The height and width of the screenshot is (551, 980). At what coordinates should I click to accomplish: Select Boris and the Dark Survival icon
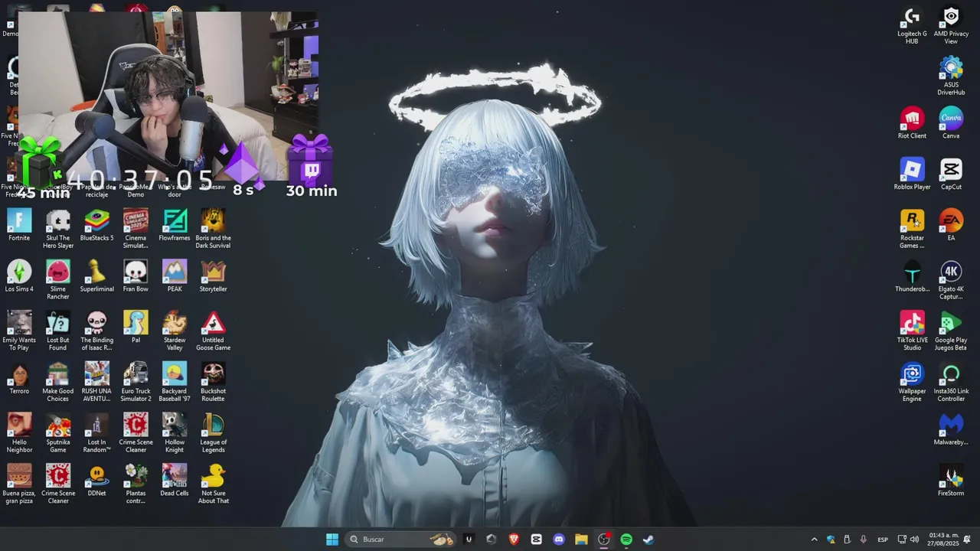click(213, 229)
